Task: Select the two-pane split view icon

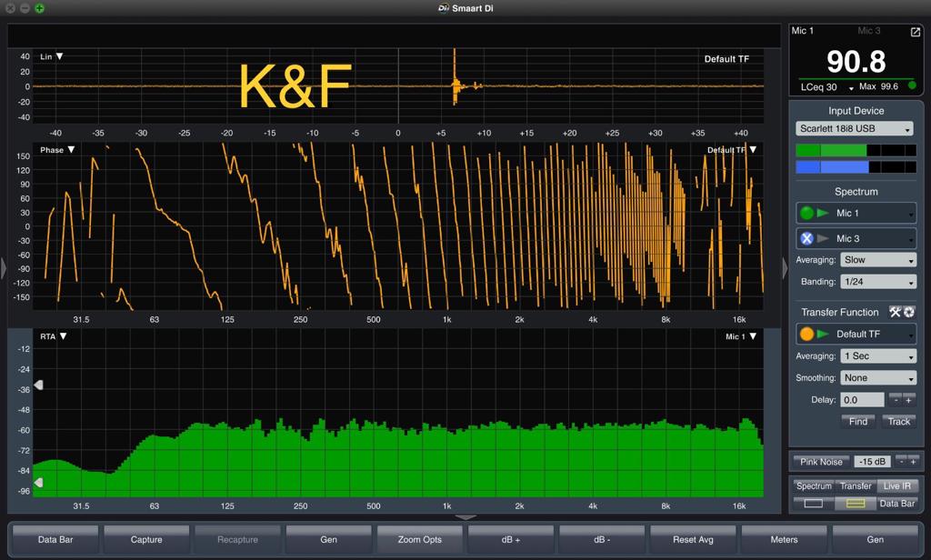Action: pyautogui.click(x=856, y=503)
